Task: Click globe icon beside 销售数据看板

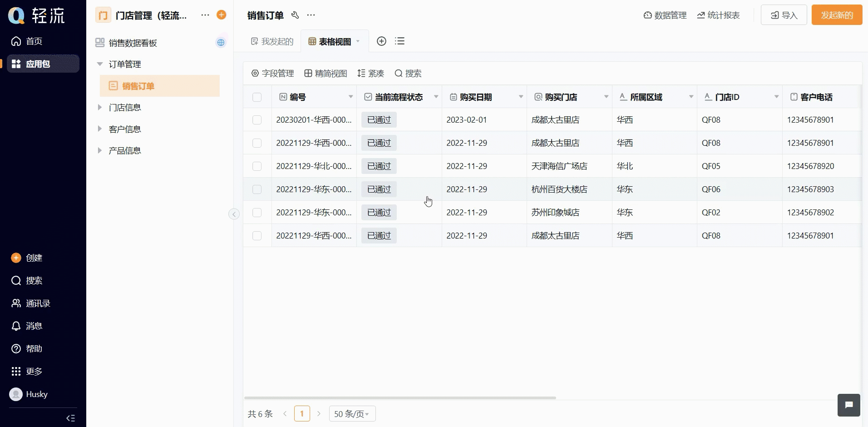Action: click(221, 43)
